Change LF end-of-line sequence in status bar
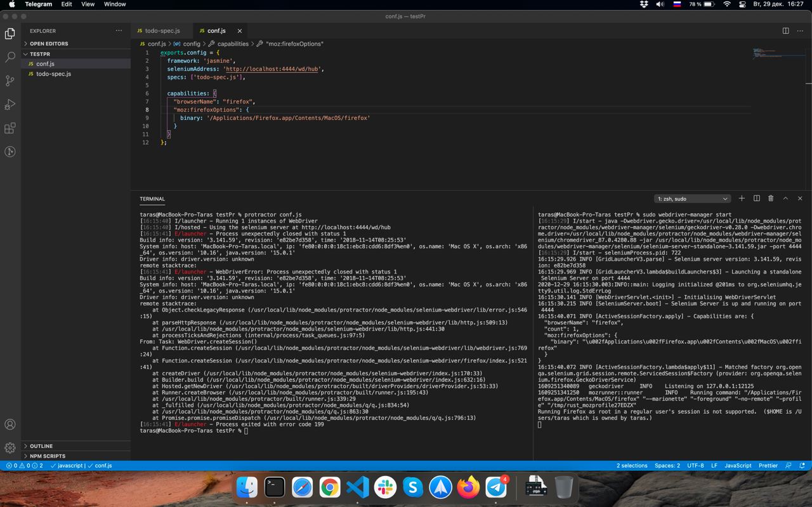Image resolution: width=812 pixels, height=507 pixels. point(714,466)
